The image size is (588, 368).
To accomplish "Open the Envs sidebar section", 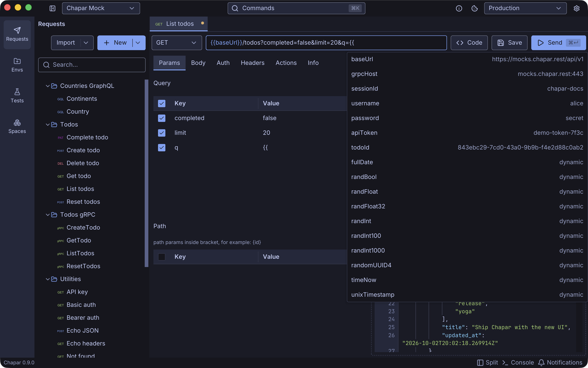I will coord(17,65).
